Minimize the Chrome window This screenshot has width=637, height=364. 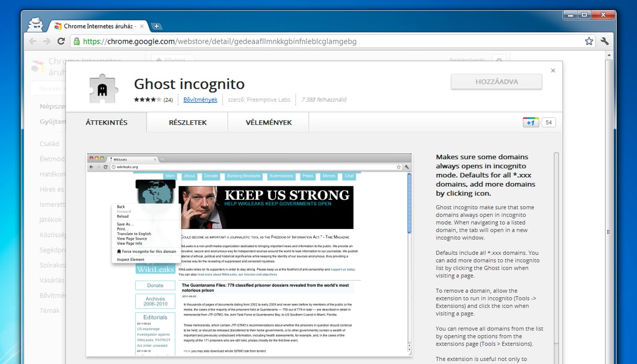(571, 15)
